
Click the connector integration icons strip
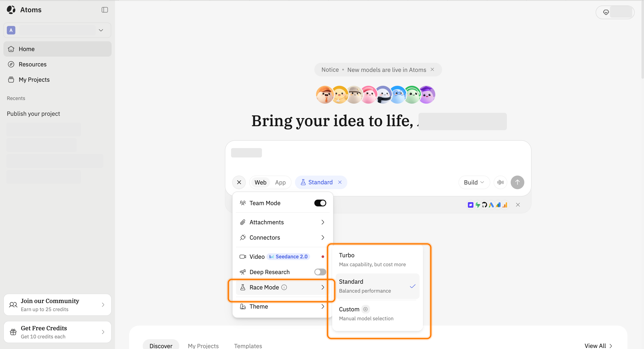[x=487, y=205]
